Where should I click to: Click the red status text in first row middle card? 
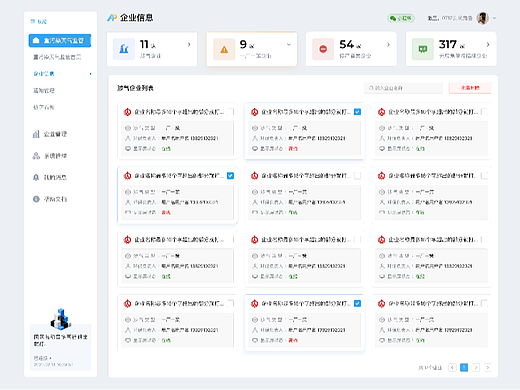(x=293, y=149)
